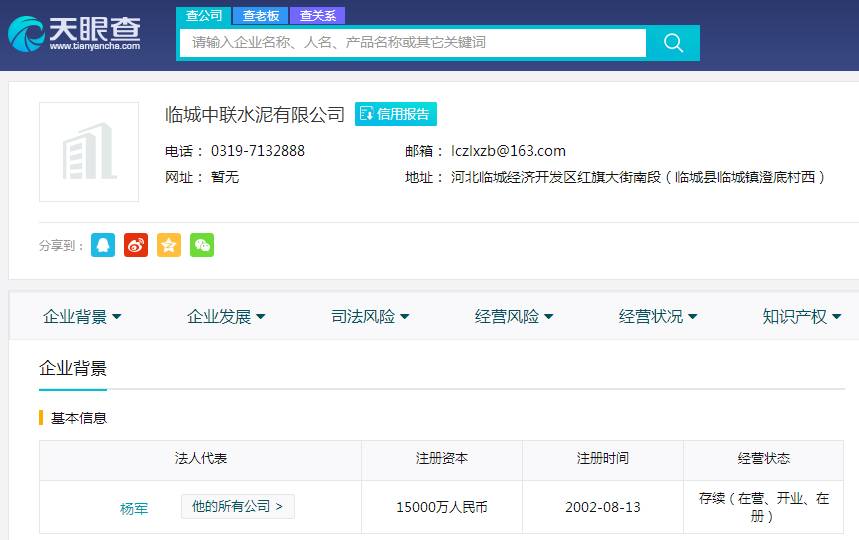Click 他的所有公司 button
Viewport: 859px width, 540px height.
[238, 506]
